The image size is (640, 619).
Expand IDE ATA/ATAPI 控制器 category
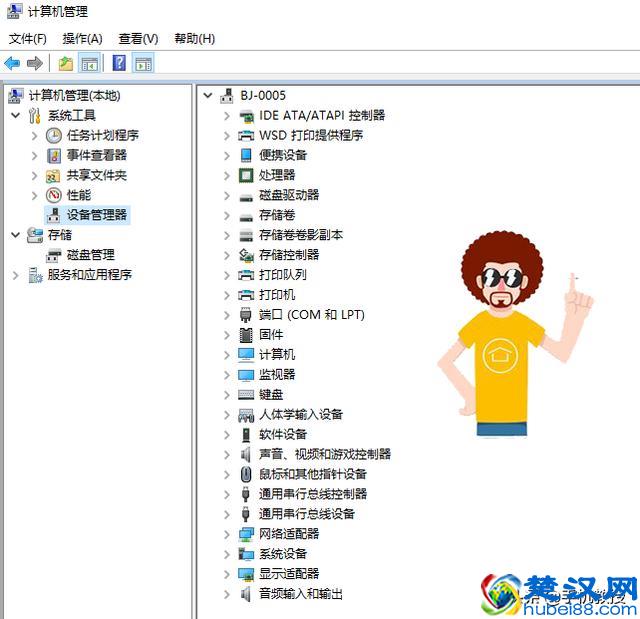(227, 116)
